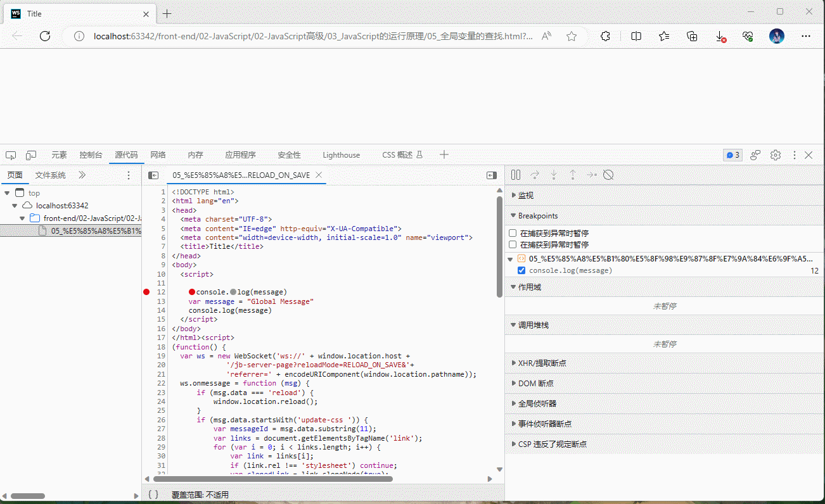Image resolution: width=825 pixels, height=504 pixels.
Task: Click the red breakpoint marker on line 12
Action: click(146, 292)
